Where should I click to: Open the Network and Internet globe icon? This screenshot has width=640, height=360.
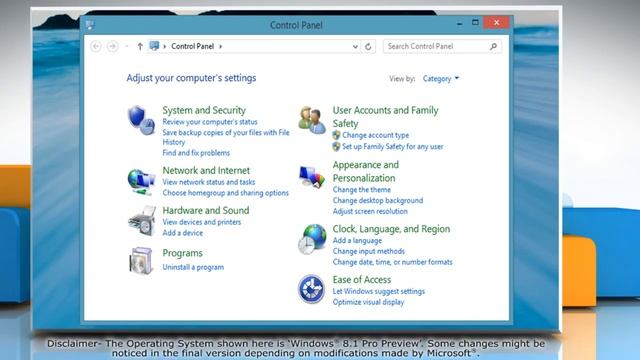(x=141, y=181)
